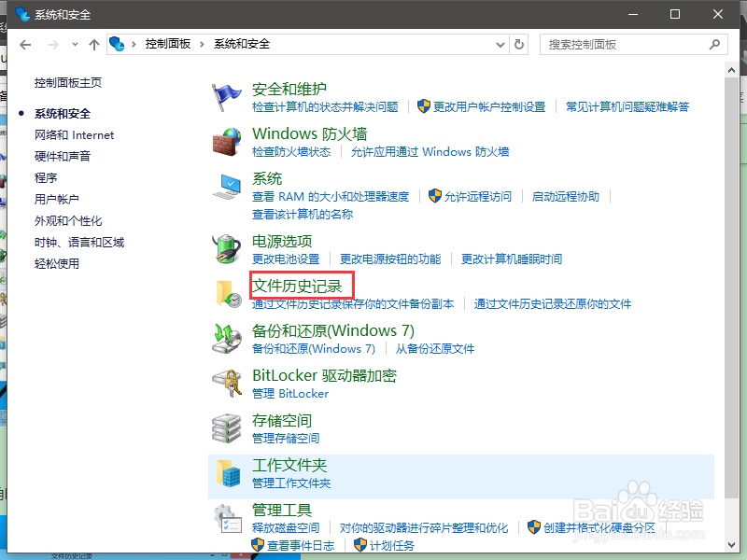Open 硬件和声音 category
The width and height of the screenshot is (747, 560).
[x=63, y=156]
